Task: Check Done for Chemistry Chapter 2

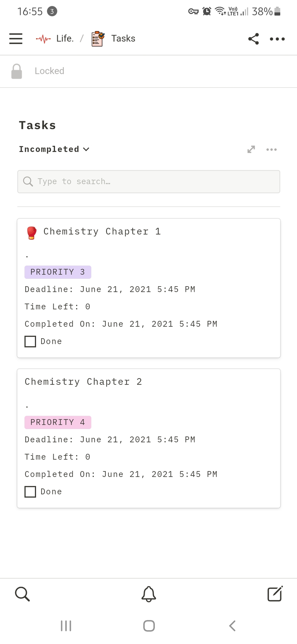Action: [30, 492]
